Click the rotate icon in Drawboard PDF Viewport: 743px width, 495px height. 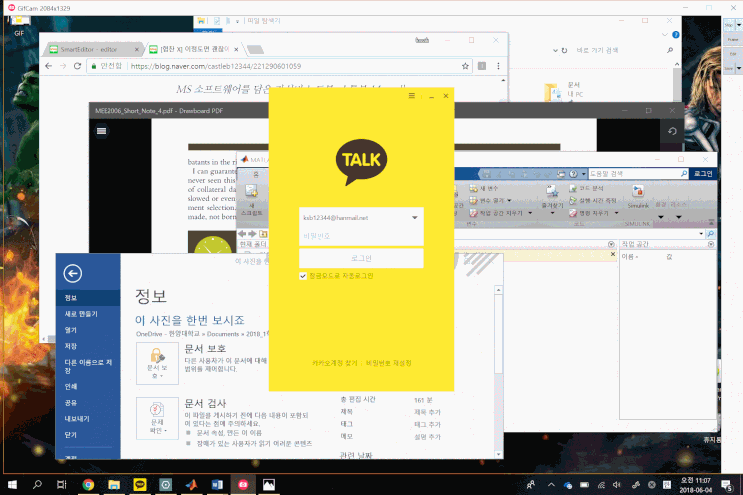click(x=672, y=131)
